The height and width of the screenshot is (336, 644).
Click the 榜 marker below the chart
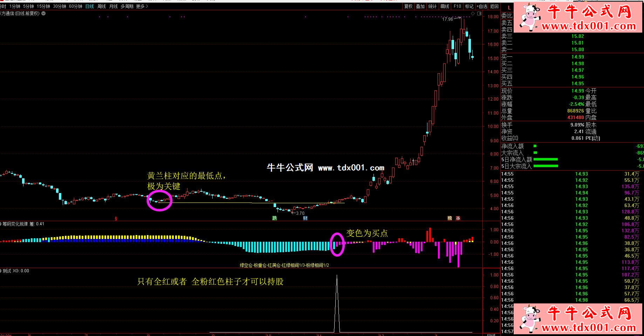tap(450, 218)
